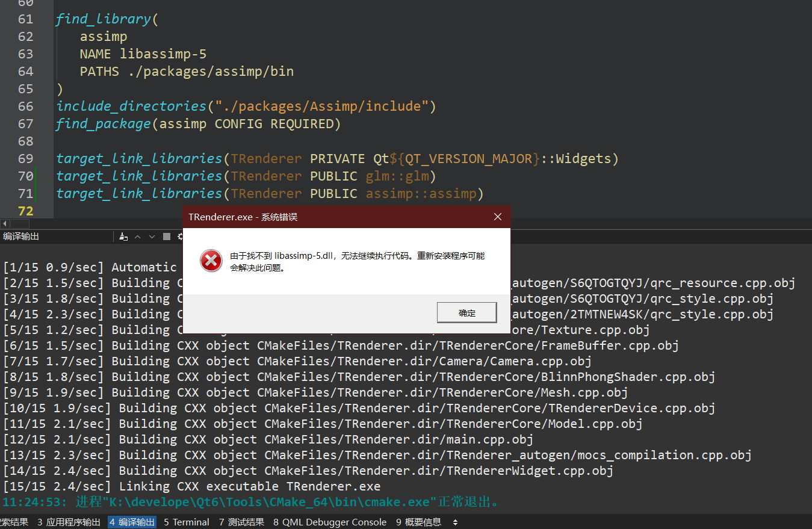This screenshot has width=812, height=529.
Task: Click the '[12/15] main.cpp.obj' output line
Action: pyautogui.click(x=268, y=439)
